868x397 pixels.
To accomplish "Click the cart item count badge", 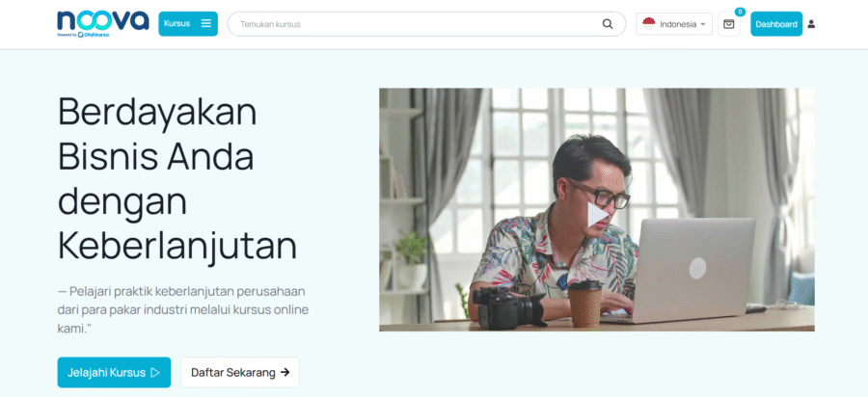I will point(740,12).
